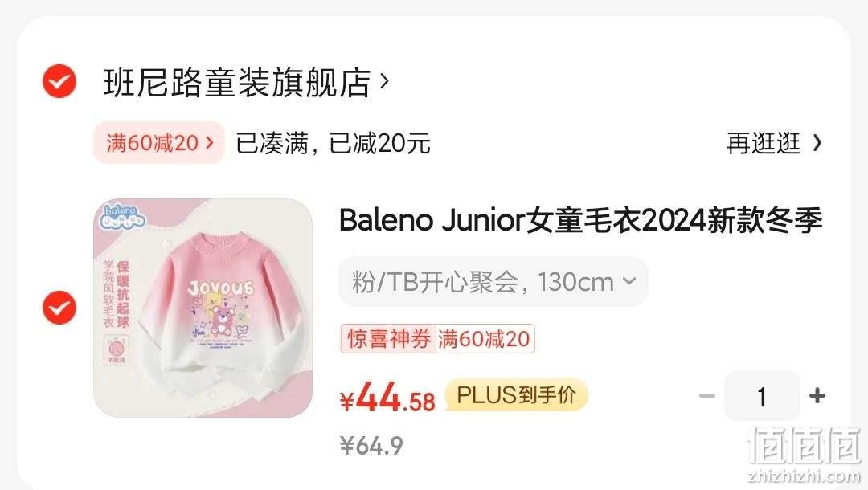868x490 pixels.
Task: Uncheck the Baleno Junior sweater item checkbox
Action: 59,308
